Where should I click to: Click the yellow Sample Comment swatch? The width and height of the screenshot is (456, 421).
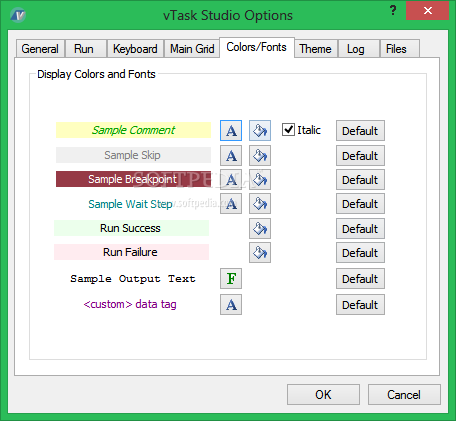tap(133, 130)
